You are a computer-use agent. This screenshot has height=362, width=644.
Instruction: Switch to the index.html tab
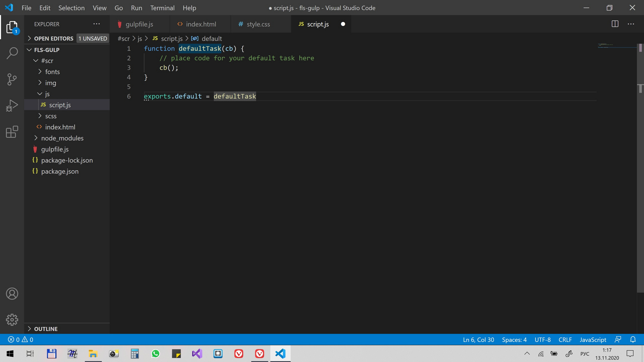click(200, 24)
